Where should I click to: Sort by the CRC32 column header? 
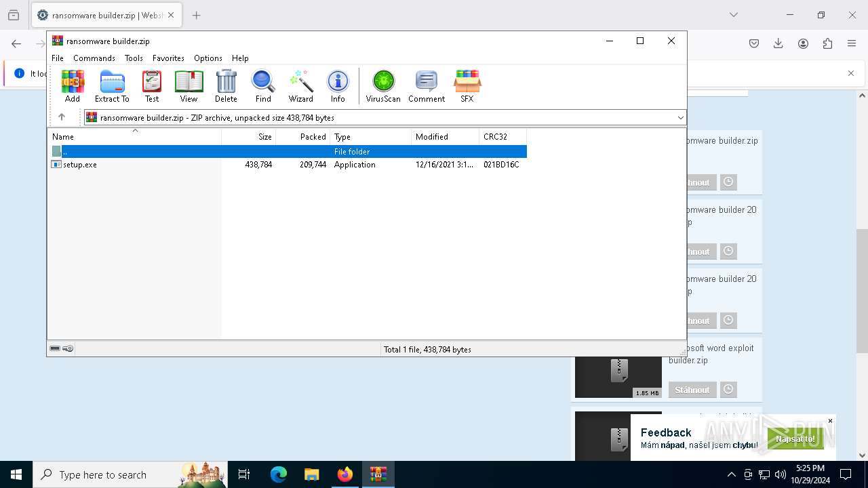tap(503, 136)
